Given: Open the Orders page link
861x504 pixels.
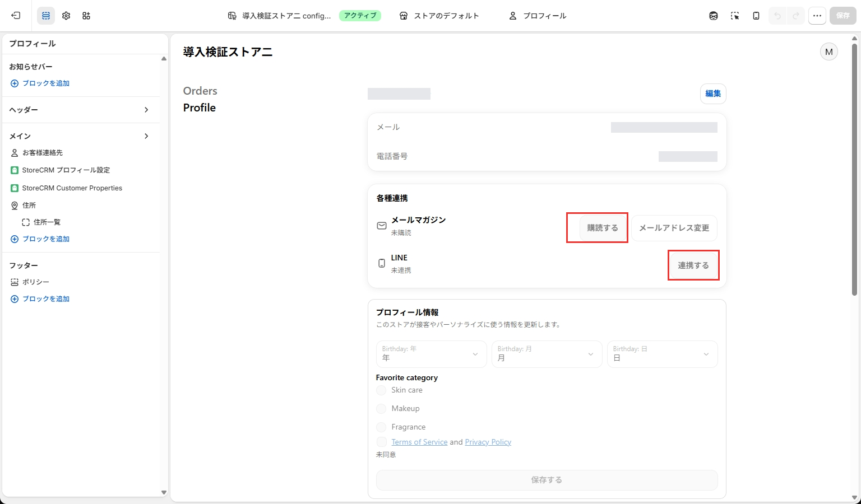Looking at the screenshot, I should pos(200,91).
